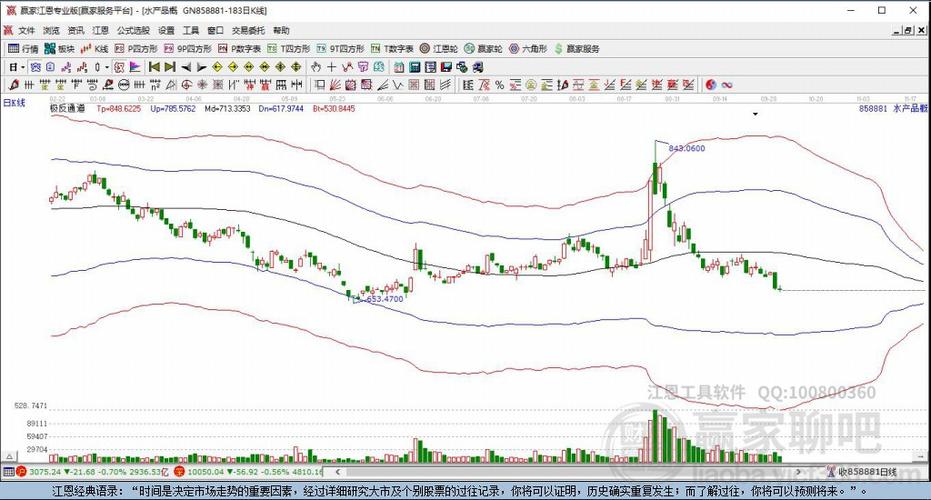Click the last yellow diamond navigation icon

pyautogui.click(x=296, y=67)
